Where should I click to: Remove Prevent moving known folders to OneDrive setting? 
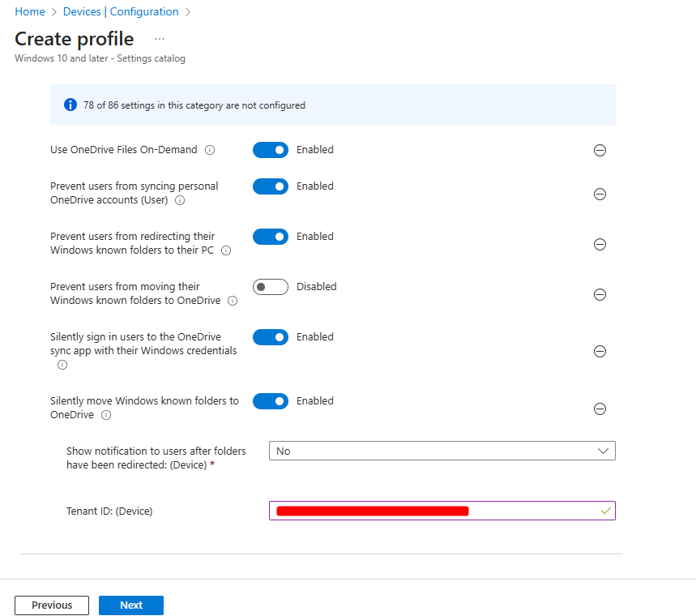600,294
